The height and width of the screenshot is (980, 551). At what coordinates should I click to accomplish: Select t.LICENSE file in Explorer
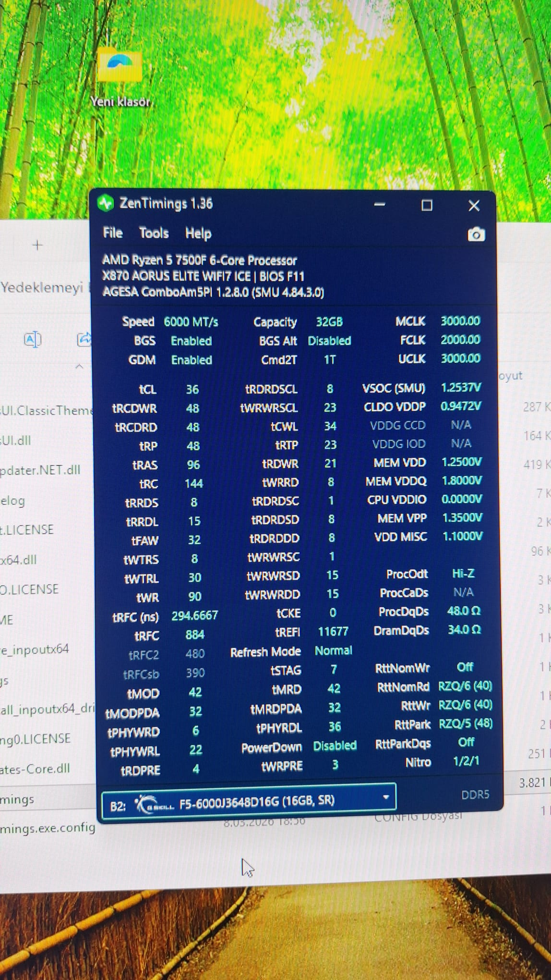coord(27,530)
